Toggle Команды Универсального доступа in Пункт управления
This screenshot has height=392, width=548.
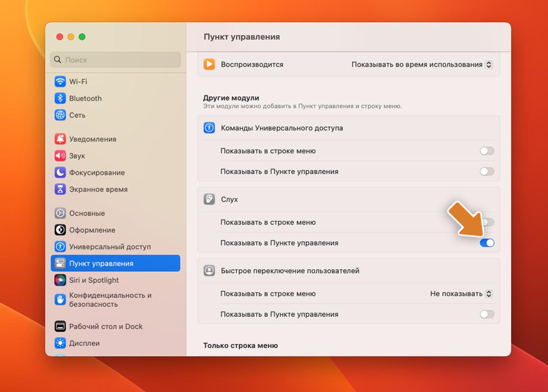coord(487,172)
